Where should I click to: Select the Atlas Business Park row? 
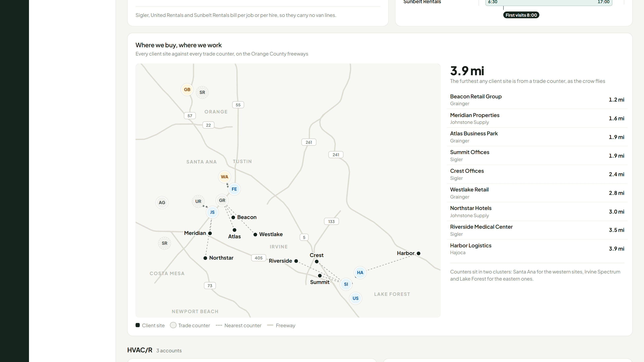pos(537,137)
